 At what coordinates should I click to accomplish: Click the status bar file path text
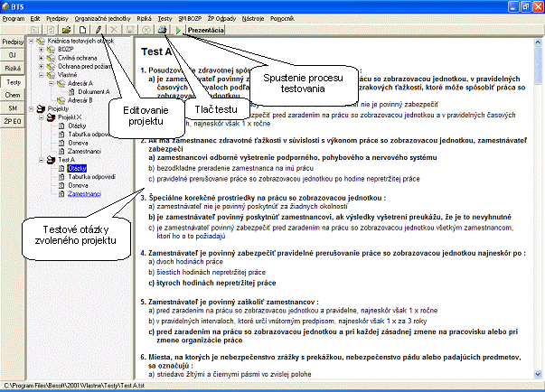74,386
